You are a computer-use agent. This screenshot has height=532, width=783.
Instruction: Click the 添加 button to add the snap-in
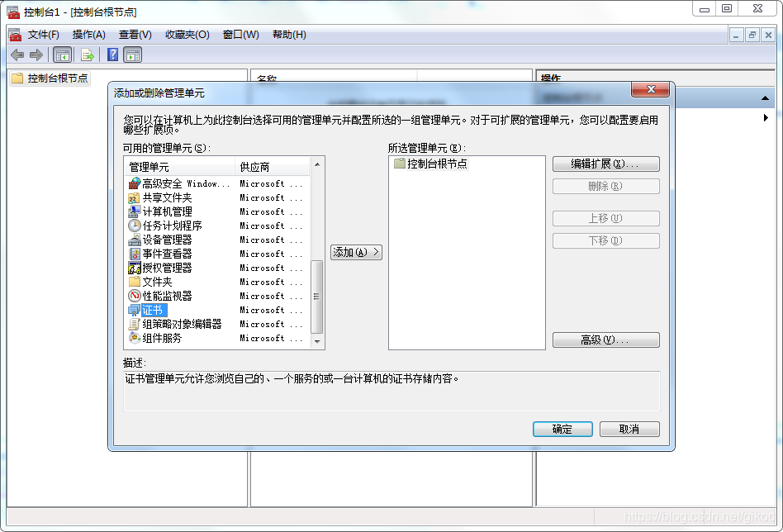point(356,252)
